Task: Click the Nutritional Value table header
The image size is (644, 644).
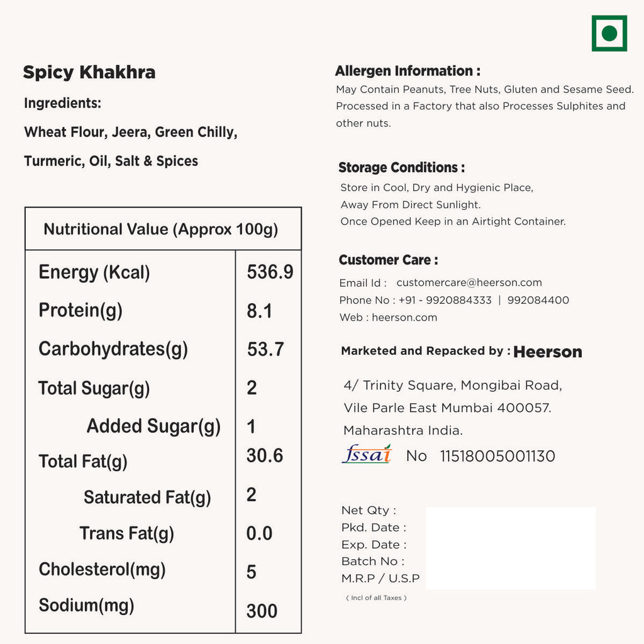Action: click(161, 229)
